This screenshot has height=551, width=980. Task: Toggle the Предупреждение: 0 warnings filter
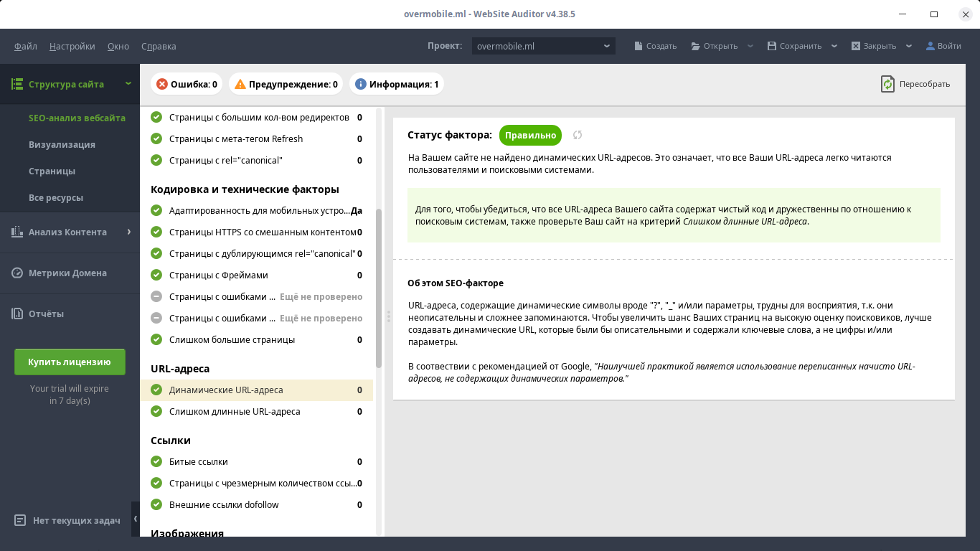click(x=286, y=84)
